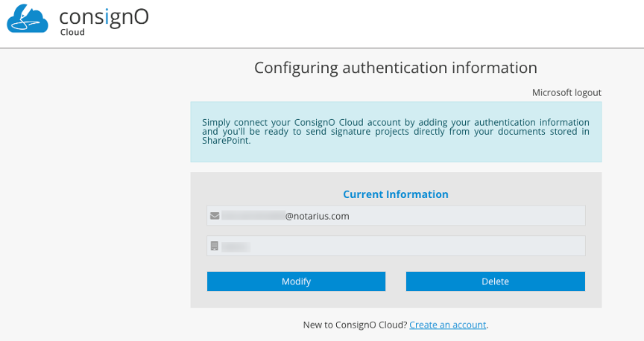Click the @notarius.com domain text
Screen dimensions: 644x341
pos(318,216)
